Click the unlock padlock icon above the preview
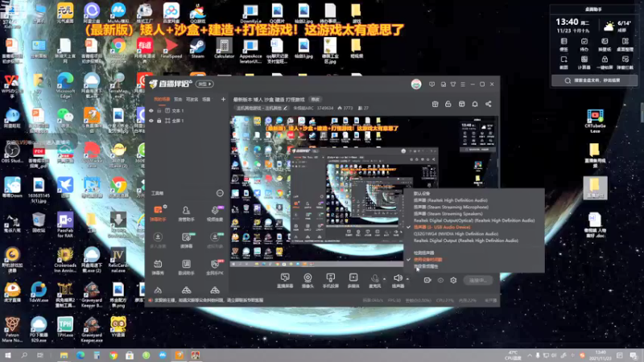644x362 pixels. click(x=448, y=105)
